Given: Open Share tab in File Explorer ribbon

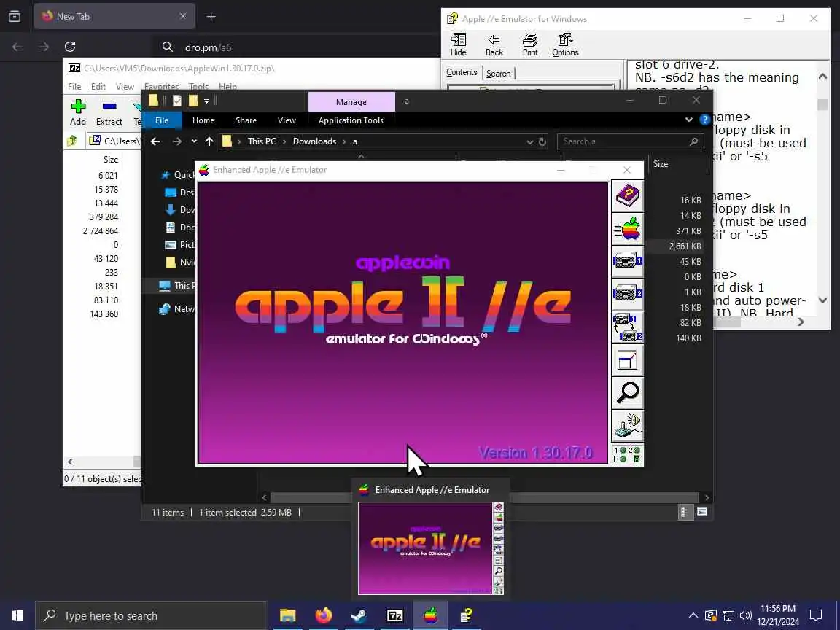Looking at the screenshot, I should click(x=246, y=120).
